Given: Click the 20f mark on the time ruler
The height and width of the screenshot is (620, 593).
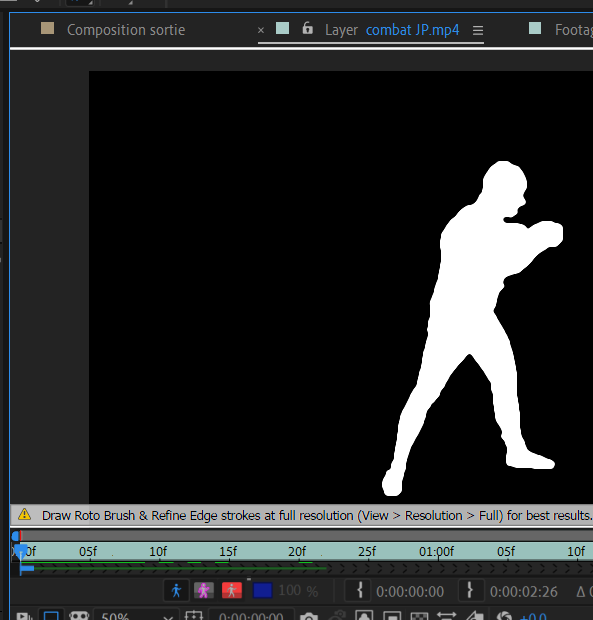Looking at the screenshot, I should 297,551.
